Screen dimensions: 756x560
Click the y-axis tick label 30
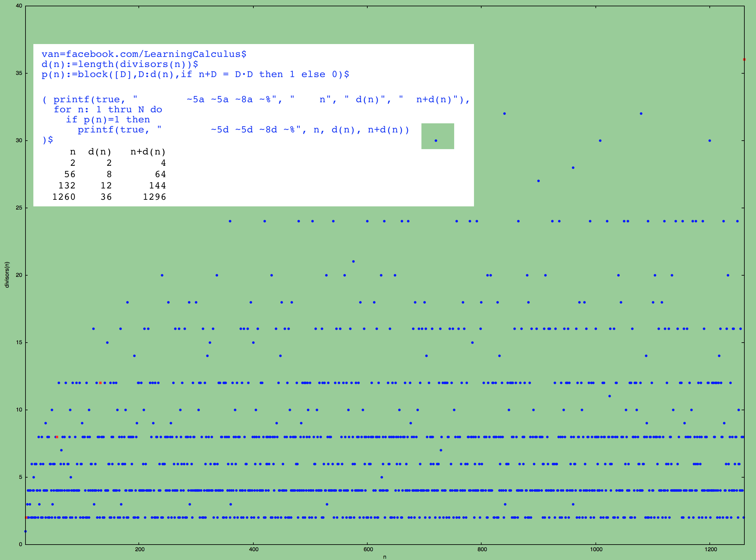tap(19, 140)
